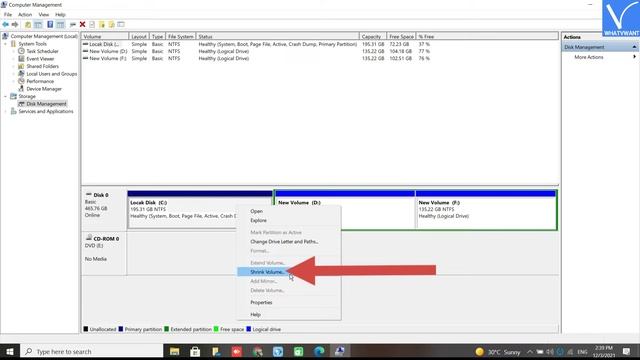Choose Explore from the context menu

[289, 220]
